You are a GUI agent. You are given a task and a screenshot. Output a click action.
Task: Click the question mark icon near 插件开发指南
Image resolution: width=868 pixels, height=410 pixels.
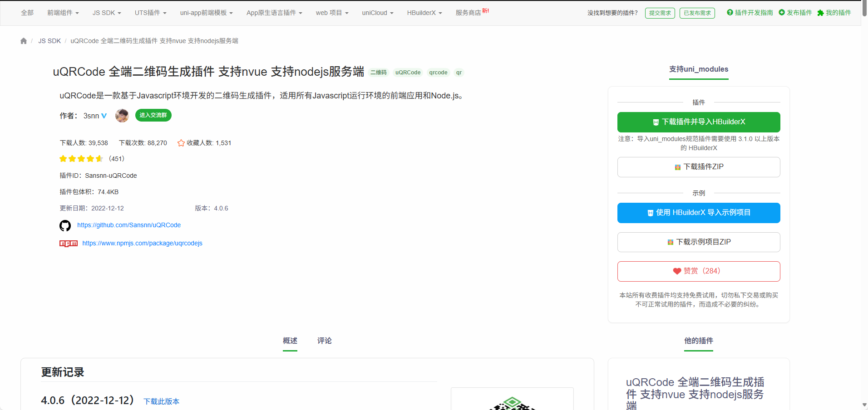click(x=731, y=13)
